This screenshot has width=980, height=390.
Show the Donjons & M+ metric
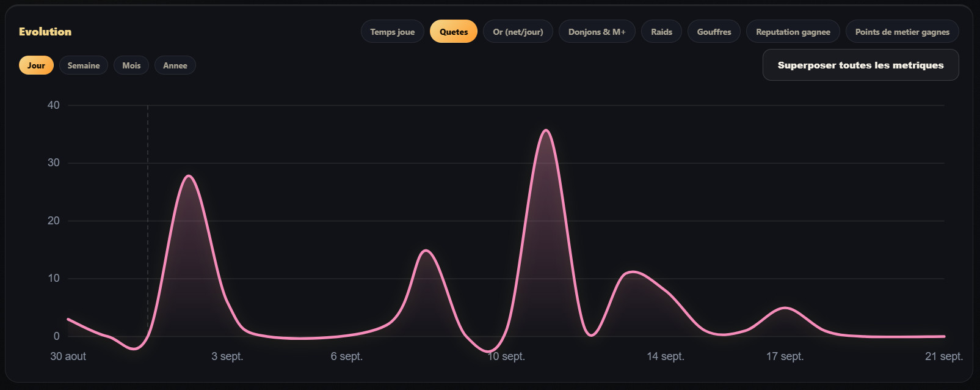(x=597, y=32)
